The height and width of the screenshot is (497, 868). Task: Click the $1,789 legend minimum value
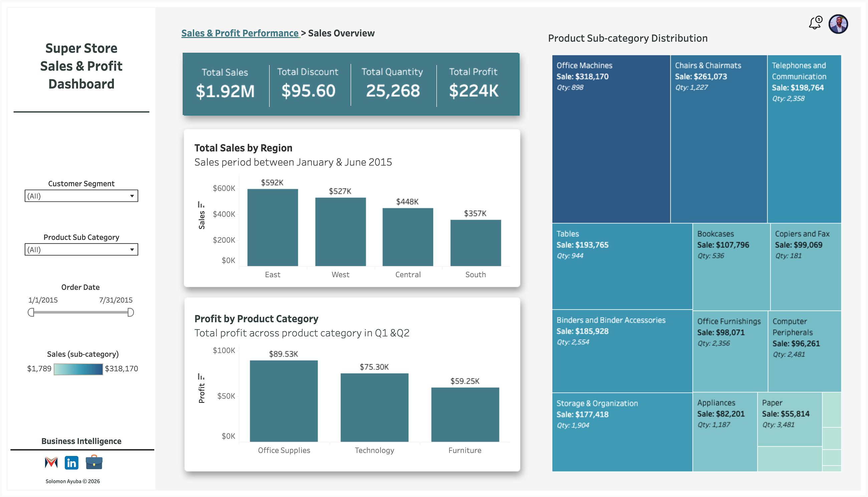click(39, 369)
